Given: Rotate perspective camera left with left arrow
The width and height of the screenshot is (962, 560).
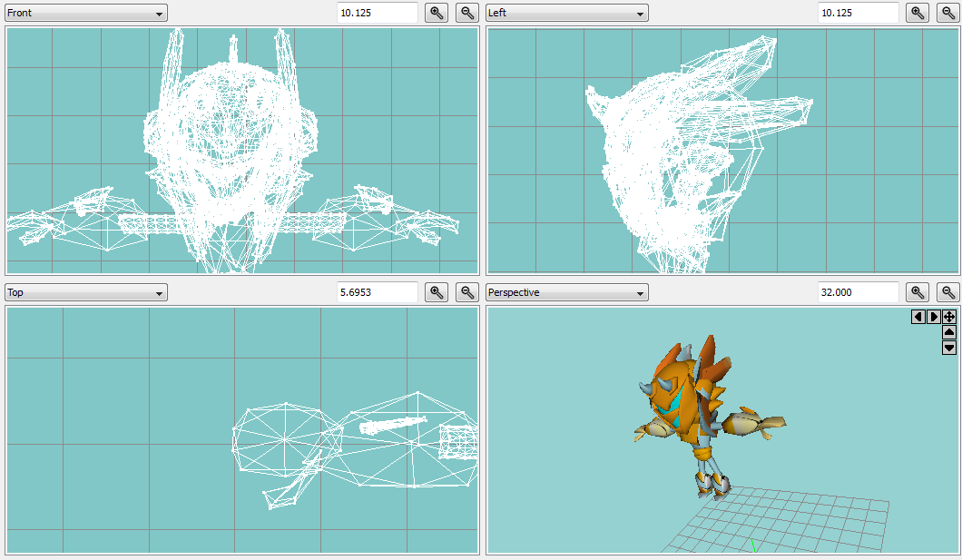Looking at the screenshot, I should (x=918, y=317).
